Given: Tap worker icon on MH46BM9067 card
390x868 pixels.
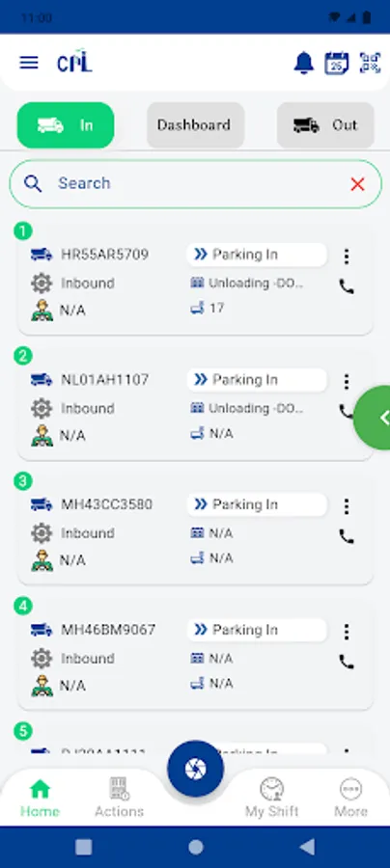Looking at the screenshot, I should point(42,686).
